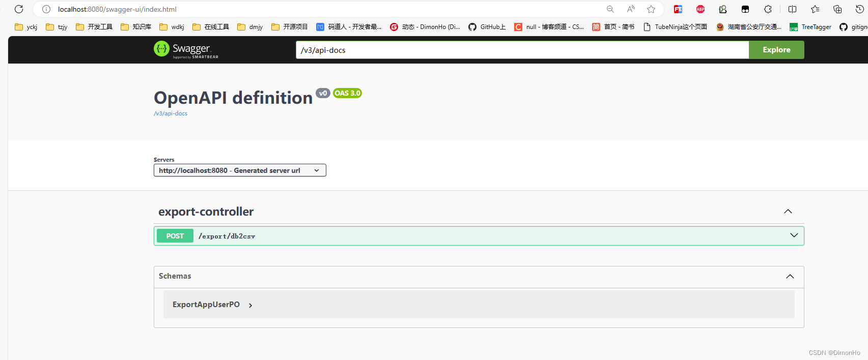Expand the ExportAppUserPO schema arrow
Viewport: 868px width, 360px height.
click(x=250, y=305)
